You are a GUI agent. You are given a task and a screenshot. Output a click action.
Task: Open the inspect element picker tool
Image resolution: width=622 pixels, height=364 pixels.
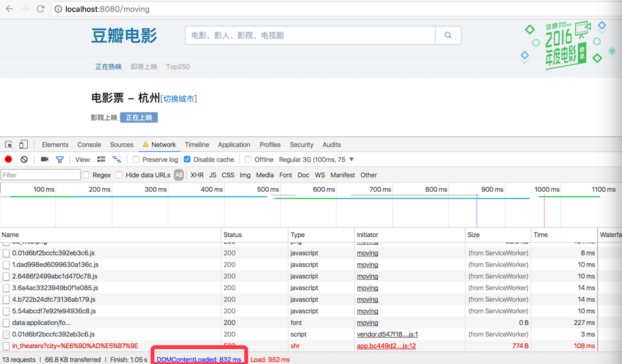9,145
